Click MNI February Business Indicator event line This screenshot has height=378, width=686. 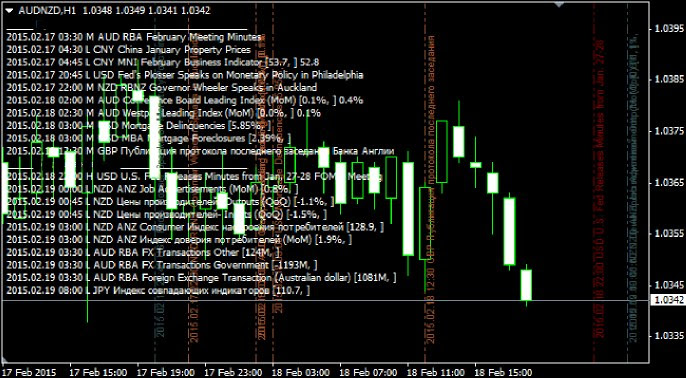click(x=163, y=62)
